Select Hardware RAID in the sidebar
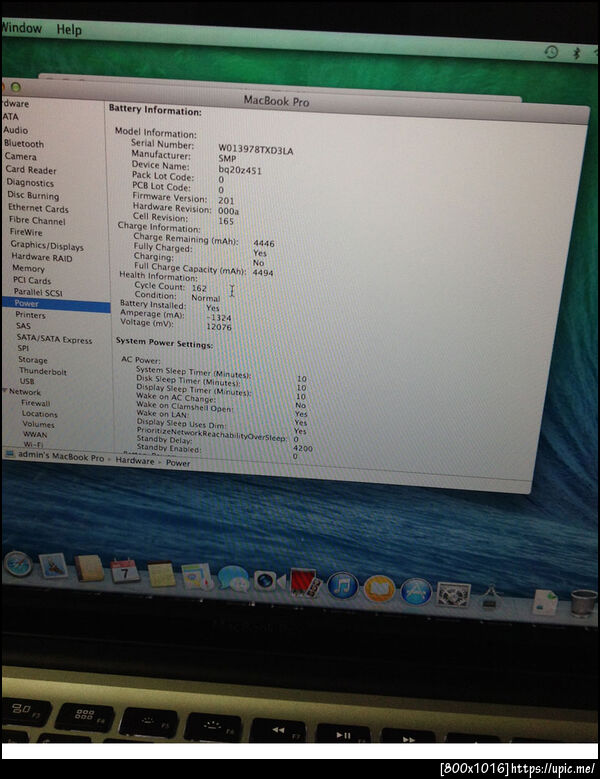 point(42,257)
